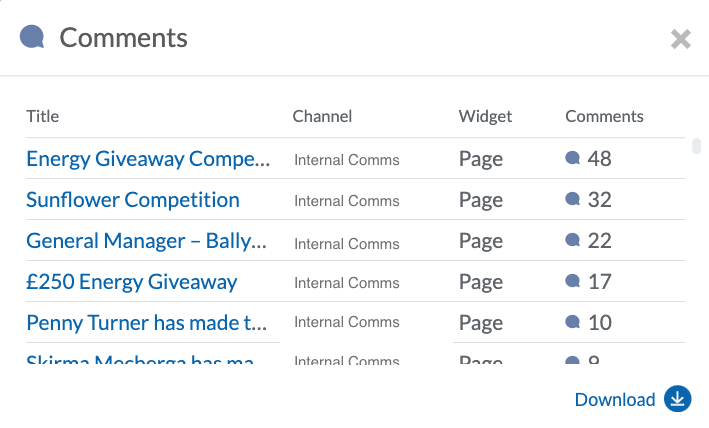Click the Comments column header
This screenshot has height=428, width=709.
click(605, 116)
